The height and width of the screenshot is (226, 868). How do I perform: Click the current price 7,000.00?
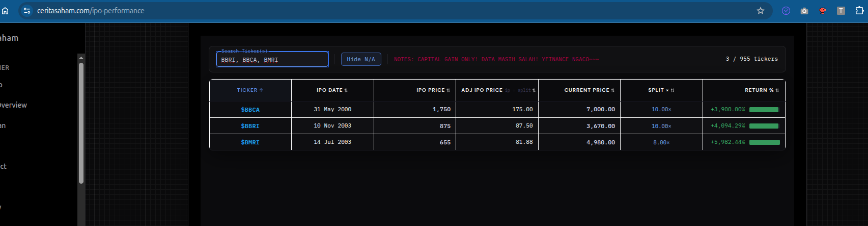pyautogui.click(x=601, y=110)
